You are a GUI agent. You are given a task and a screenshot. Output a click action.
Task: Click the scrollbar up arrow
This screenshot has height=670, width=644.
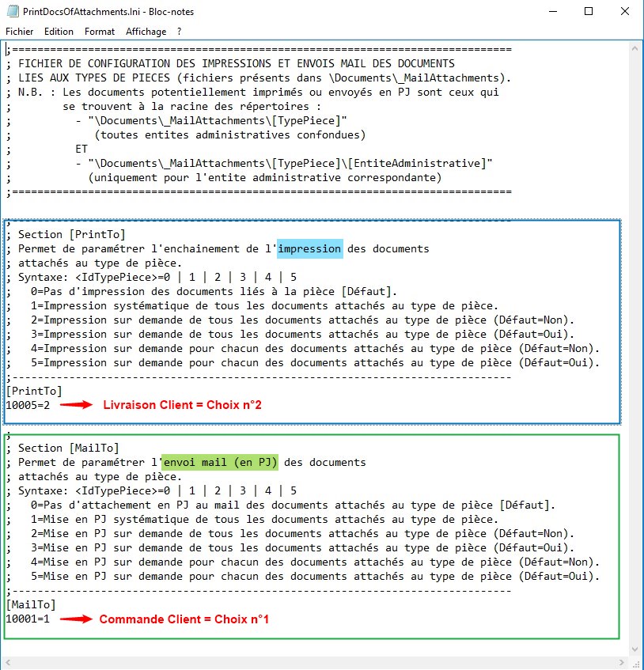click(635, 48)
